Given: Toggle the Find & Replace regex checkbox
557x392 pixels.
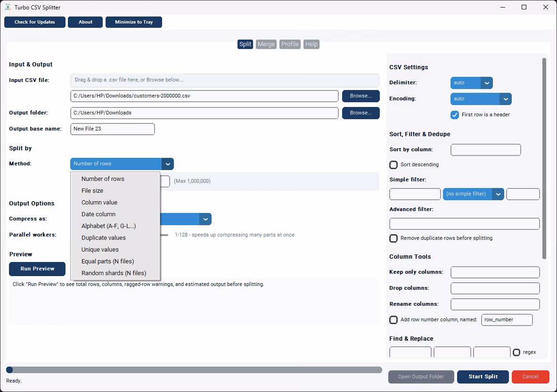Looking at the screenshot, I should coord(516,352).
